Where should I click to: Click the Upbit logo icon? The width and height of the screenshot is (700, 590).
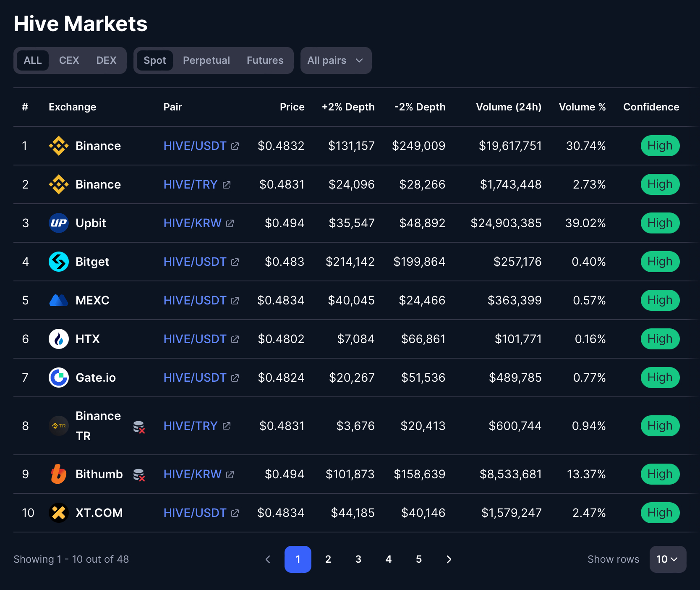[x=59, y=223]
